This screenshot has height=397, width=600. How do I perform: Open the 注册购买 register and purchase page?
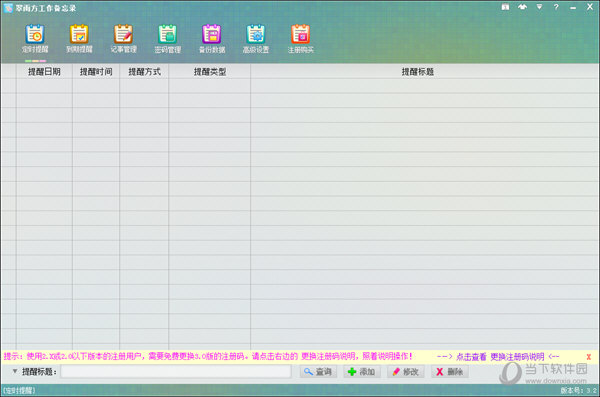tap(300, 39)
